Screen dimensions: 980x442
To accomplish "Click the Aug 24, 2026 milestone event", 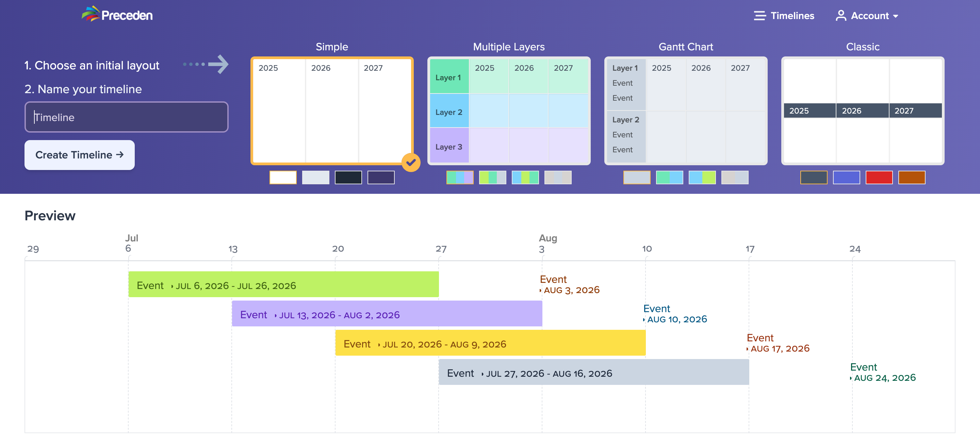I will (883, 372).
